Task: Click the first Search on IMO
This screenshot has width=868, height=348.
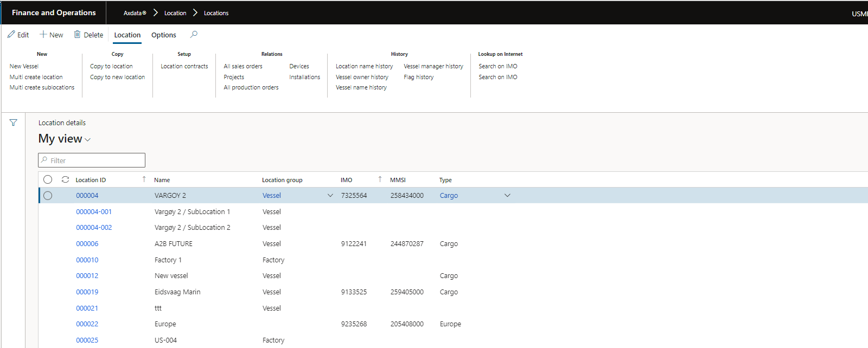Action: tap(498, 66)
